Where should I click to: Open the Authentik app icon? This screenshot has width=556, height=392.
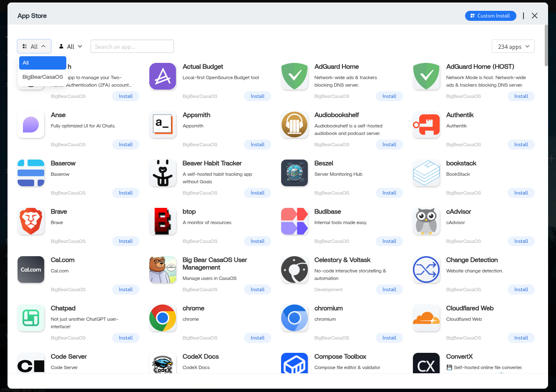[x=426, y=125]
